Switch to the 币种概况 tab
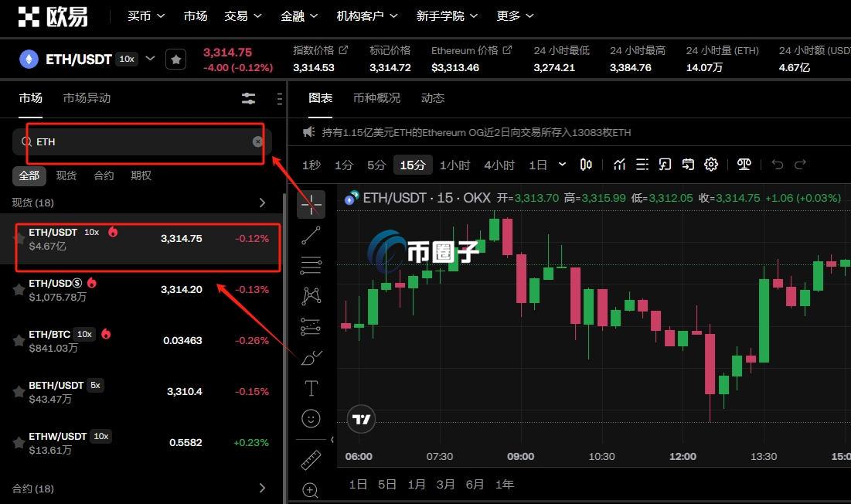Screen dimensions: 851x504 pyautogui.click(x=376, y=97)
